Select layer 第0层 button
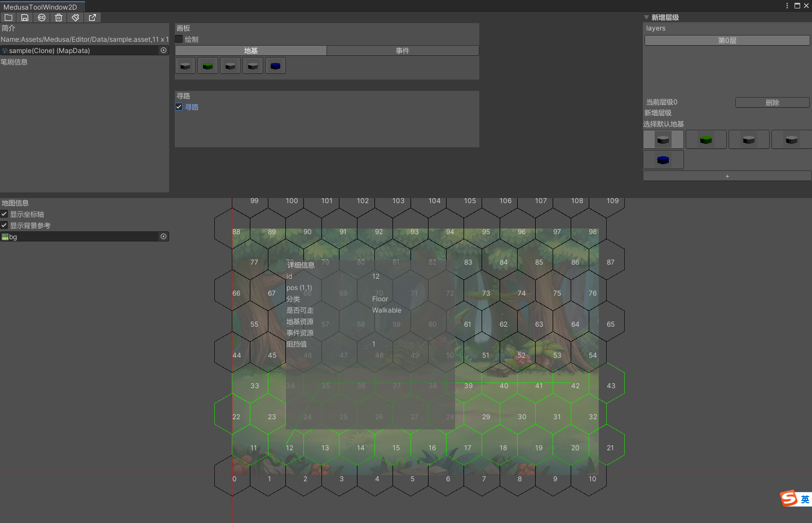The width and height of the screenshot is (812, 523). coord(727,41)
